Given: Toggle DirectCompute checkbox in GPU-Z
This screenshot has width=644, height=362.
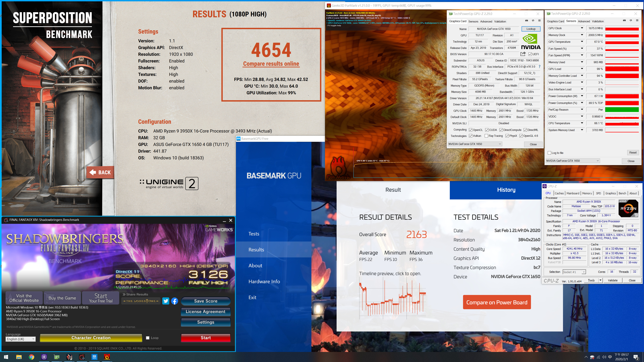Looking at the screenshot, I should [501, 130].
